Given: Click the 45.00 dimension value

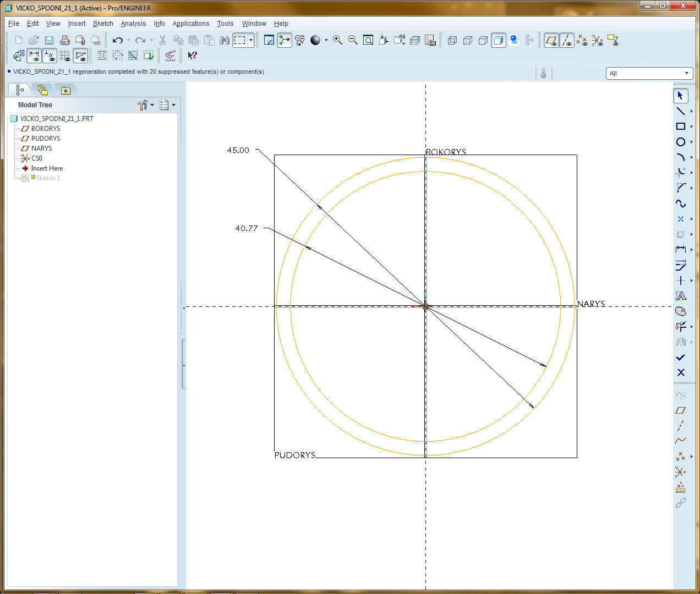Looking at the screenshot, I should click(x=238, y=150).
